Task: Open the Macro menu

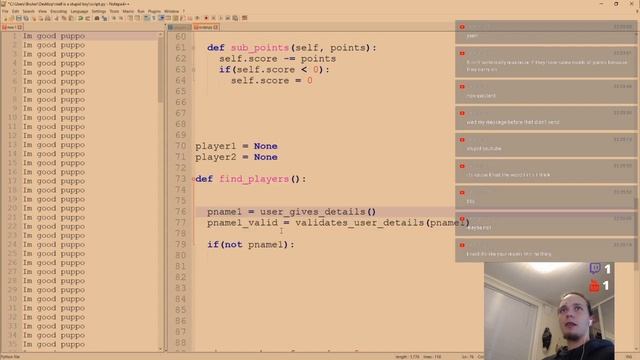Action: 128,11
